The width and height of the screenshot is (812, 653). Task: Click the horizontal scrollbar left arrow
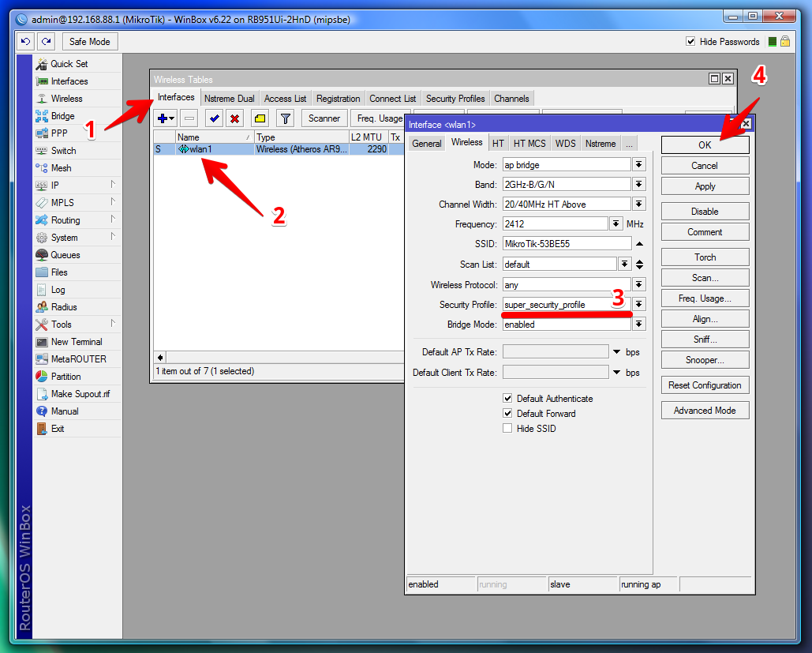tap(160, 358)
